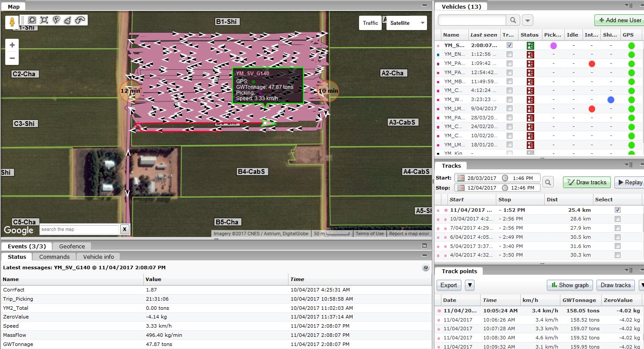This screenshot has height=349, width=644.
Task: Uncheck tracking checkbox for first vehicle YM_S
Action: pos(509,45)
